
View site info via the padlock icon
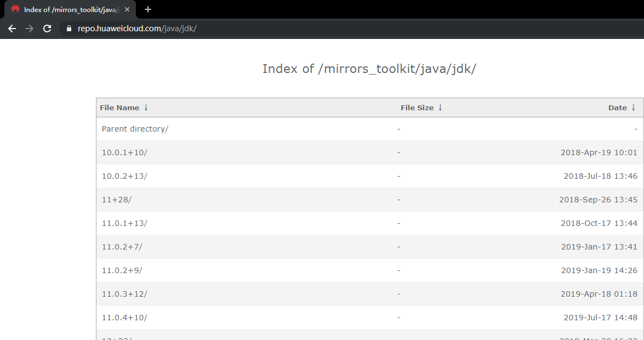(69, 29)
